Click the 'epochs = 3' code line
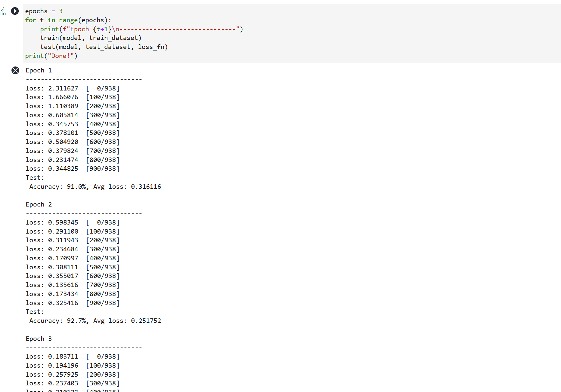 (44, 11)
